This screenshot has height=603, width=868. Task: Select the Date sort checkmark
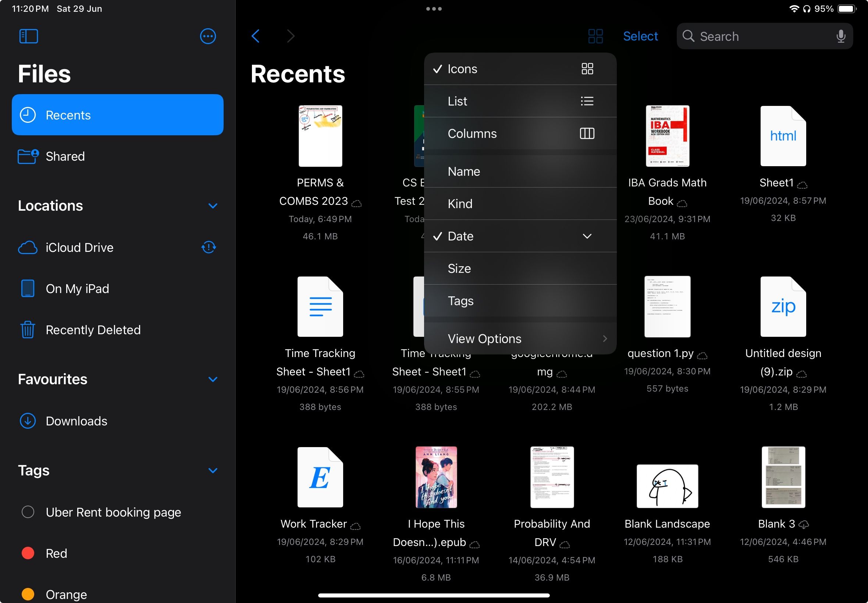(437, 235)
